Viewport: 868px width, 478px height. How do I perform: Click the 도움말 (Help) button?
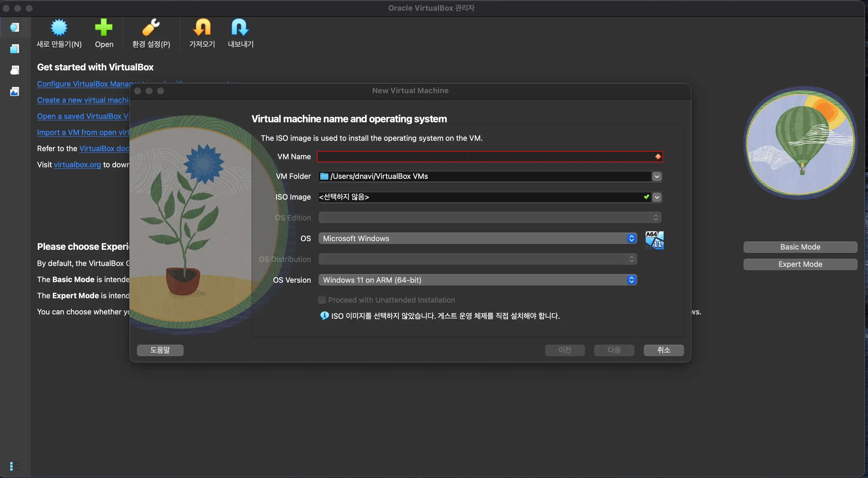click(x=160, y=350)
